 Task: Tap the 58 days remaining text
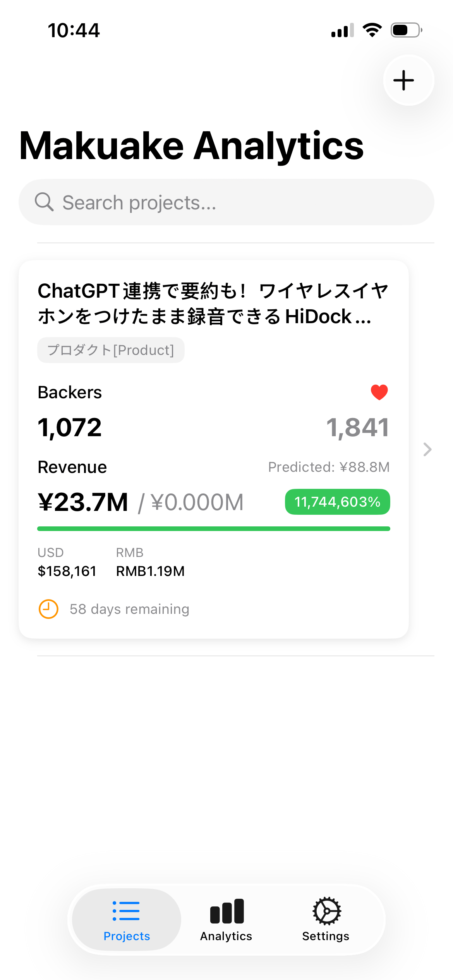(129, 609)
